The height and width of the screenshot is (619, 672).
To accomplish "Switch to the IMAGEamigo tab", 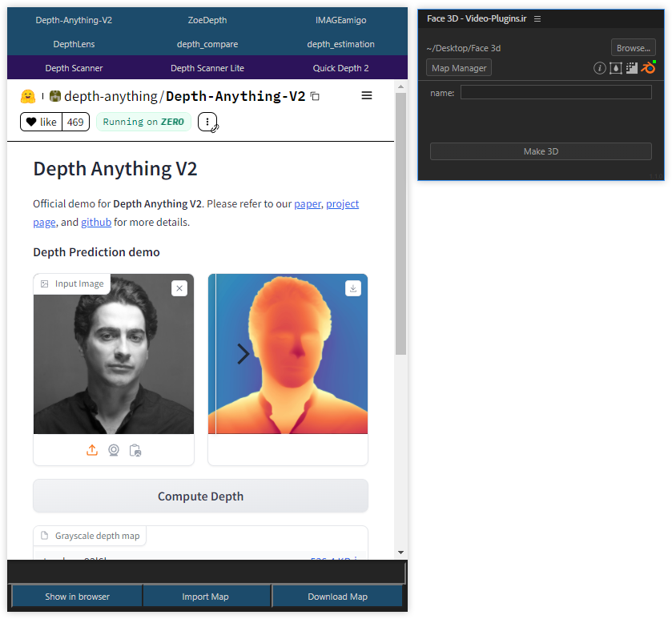I will tap(340, 20).
